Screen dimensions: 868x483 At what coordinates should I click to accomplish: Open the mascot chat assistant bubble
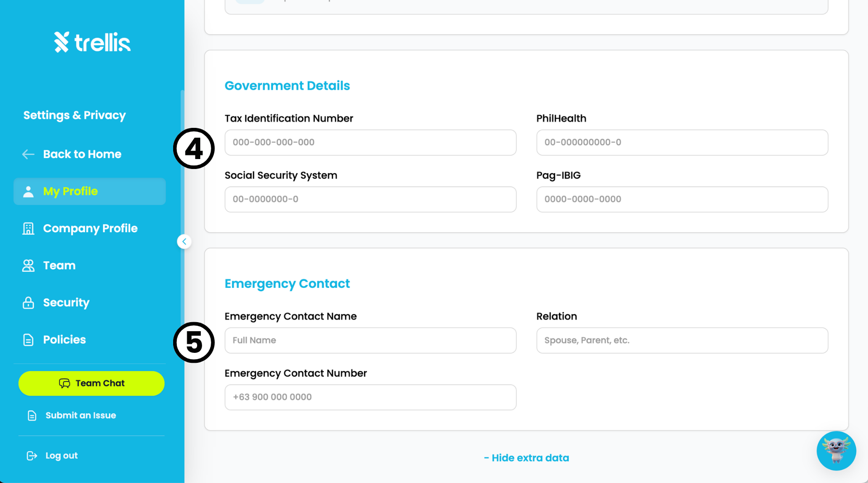click(x=836, y=450)
